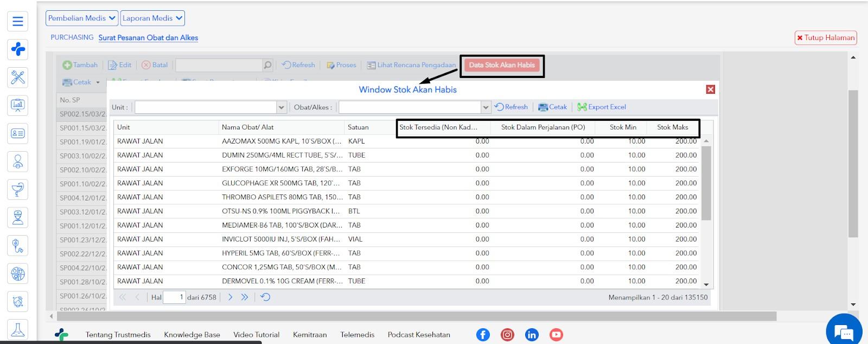Open the Facebook social icon
The width and height of the screenshot is (868, 344).
pyautogui.click(x=483, y=335)
